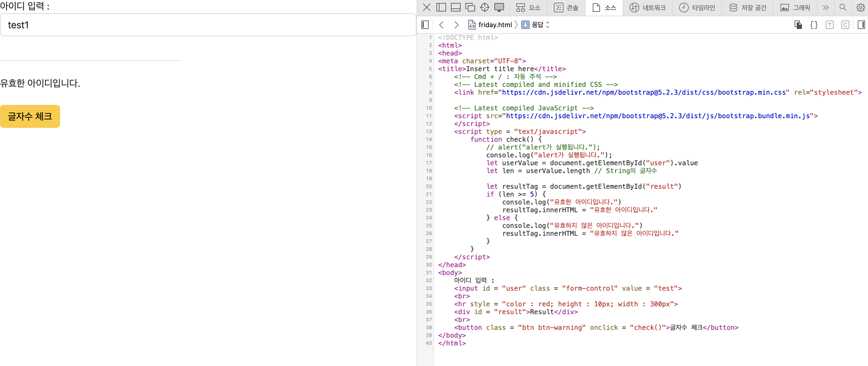Set breakpoint on line number 26
Image resolution: width=868 pixels, height=366 pixels.
pos(429,233)
